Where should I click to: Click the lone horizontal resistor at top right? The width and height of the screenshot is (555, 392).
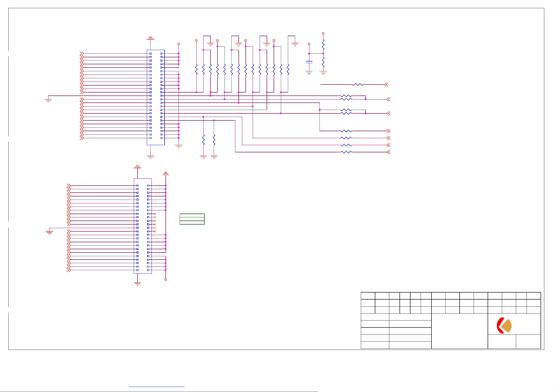click(x=358, y=85)
